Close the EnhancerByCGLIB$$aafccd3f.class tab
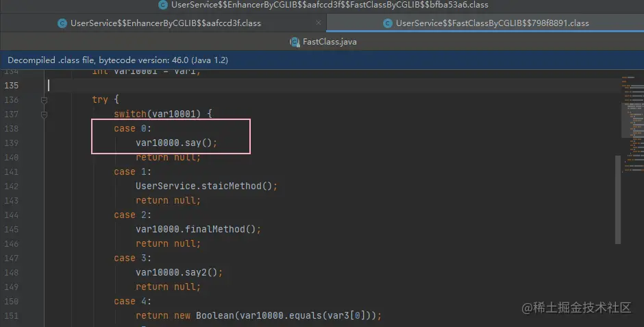 (x=319, y=23)
